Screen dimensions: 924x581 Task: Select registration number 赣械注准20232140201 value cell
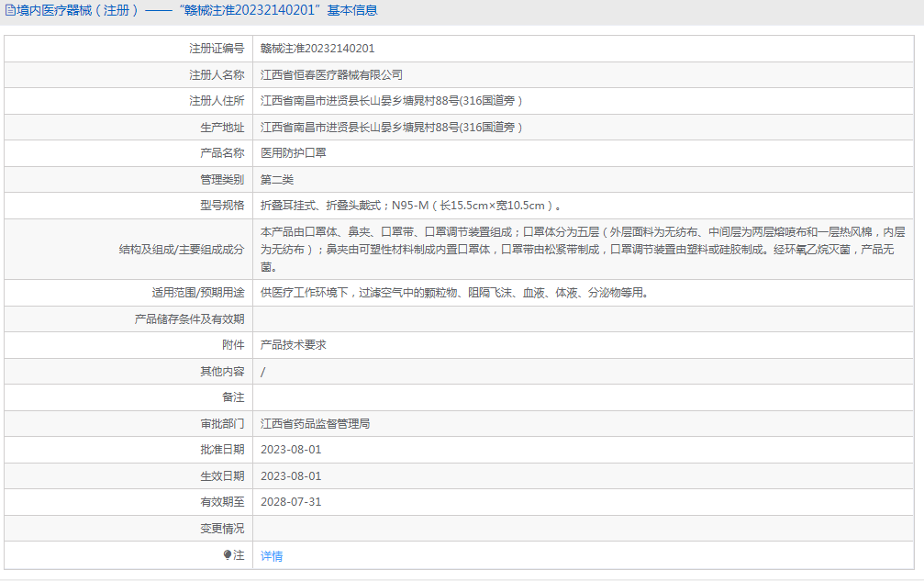click(x=317, y=49)
